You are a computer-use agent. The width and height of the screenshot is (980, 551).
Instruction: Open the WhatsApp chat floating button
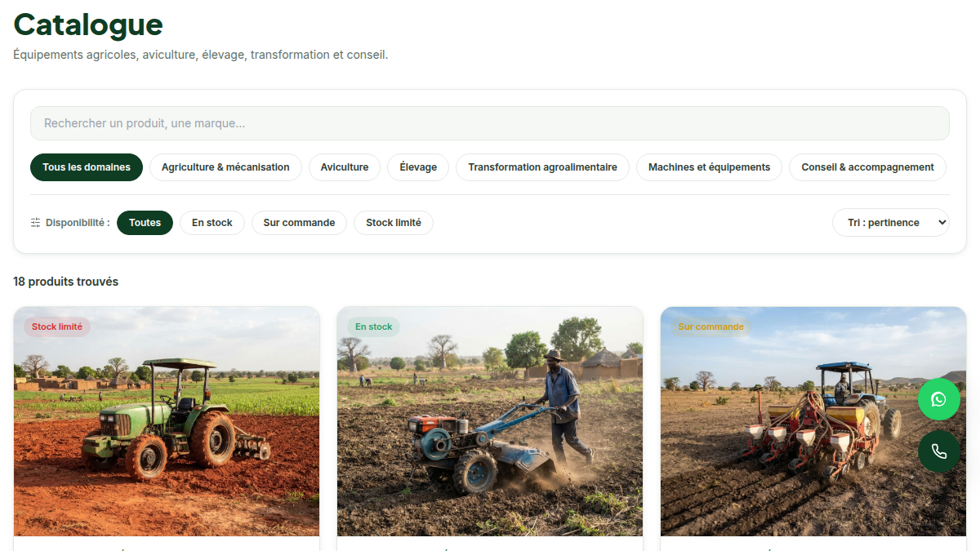[x=939, y=399]
